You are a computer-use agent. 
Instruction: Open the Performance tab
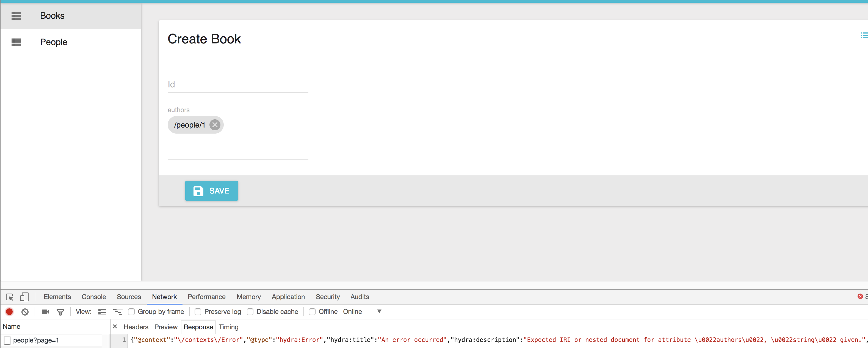point(206,297)
